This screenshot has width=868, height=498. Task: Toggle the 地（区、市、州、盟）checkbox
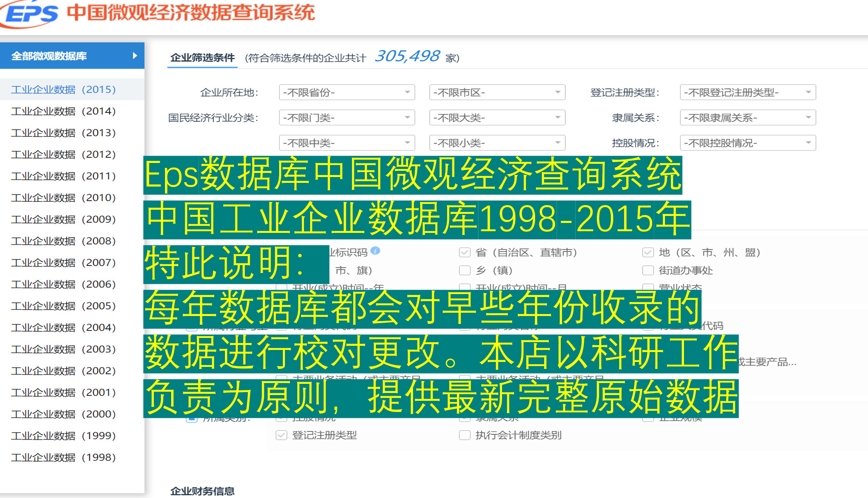coord(648,252)
